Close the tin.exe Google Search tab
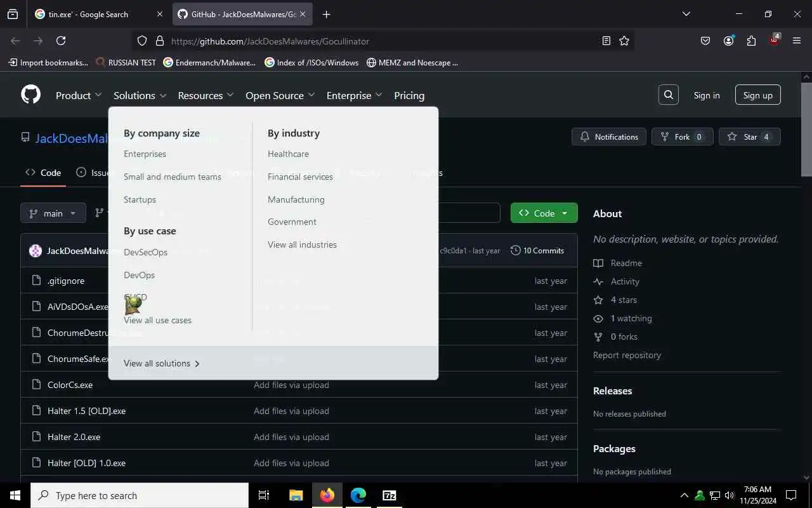Screen dimensions: 812x508 tap(159, 14)
